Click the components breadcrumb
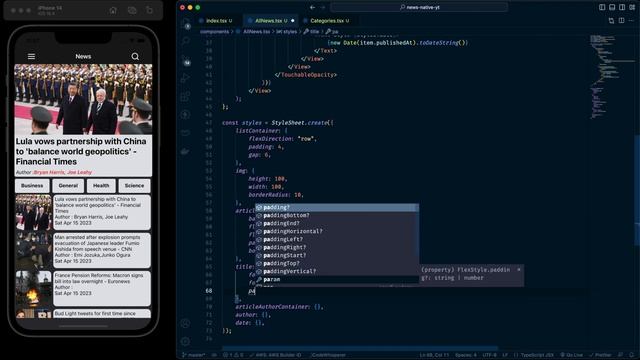Screen dimensions: 640x360 click(x=214, y=31)
